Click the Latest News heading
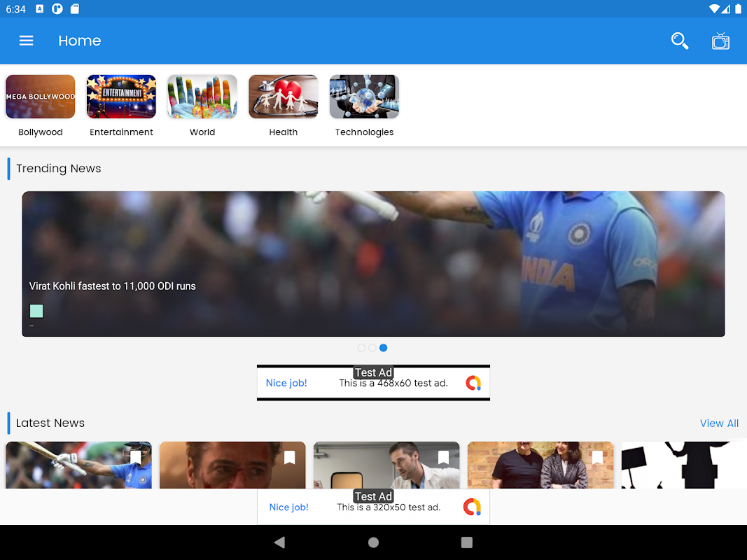The width and height of the screenshot is (747, 560). tap(50, 423)
